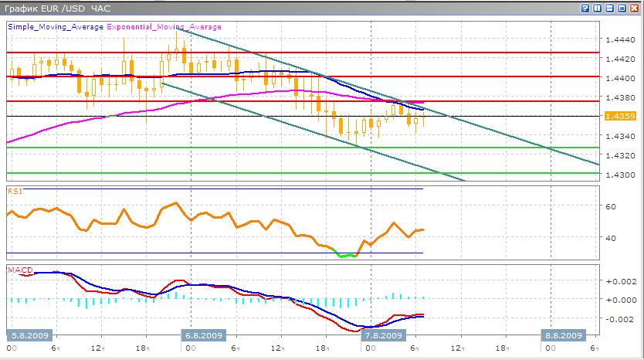This screenshot has width=644, height=360.
Task: Click the MACD +0.002 axis label
Action: (x=620, y=282)
